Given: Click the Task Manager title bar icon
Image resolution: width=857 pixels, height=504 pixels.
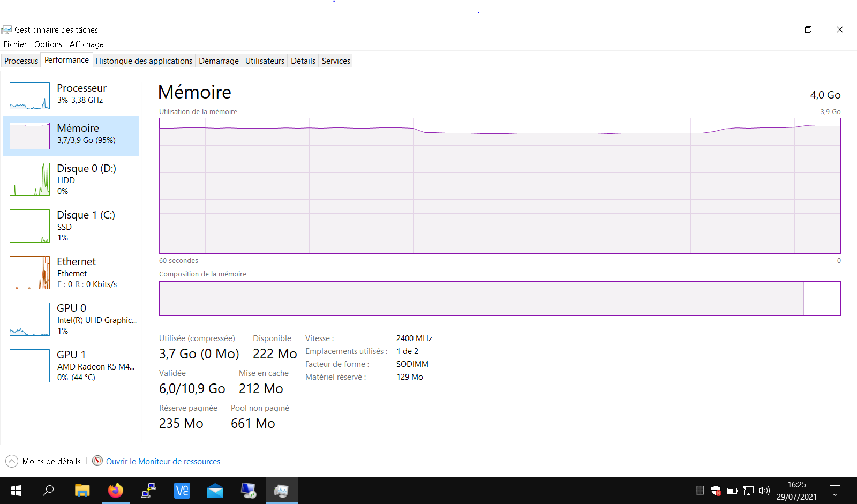Looking at the screenshot, I should pyautogui.click(x=6, y=30).
